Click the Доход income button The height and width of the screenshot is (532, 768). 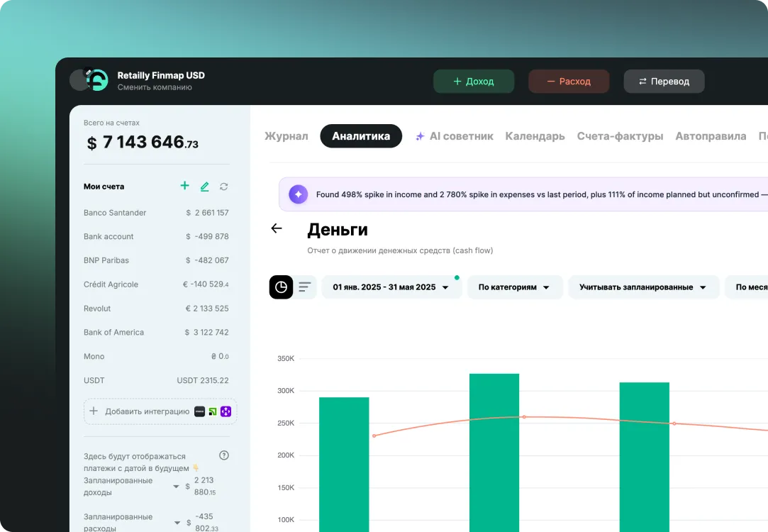click(x=474, y=82)
